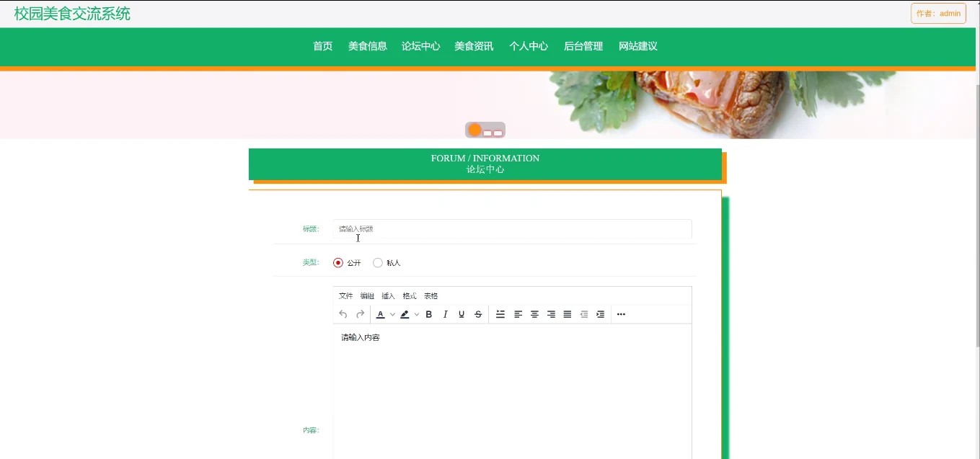
Task: Focus the 标题 title input field
Action: (512, 229)
